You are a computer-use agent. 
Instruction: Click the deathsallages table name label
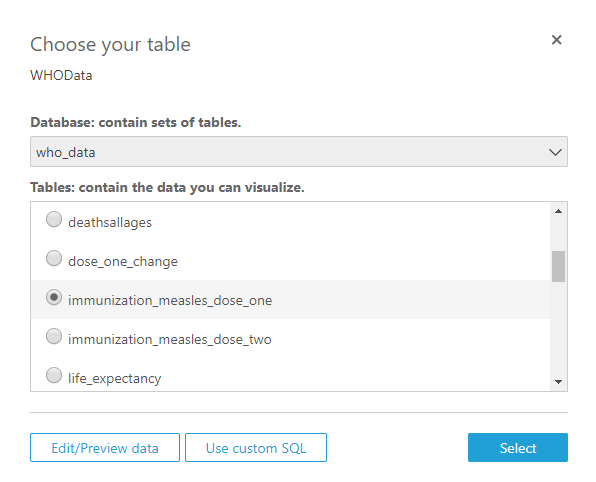coord(110,222)
